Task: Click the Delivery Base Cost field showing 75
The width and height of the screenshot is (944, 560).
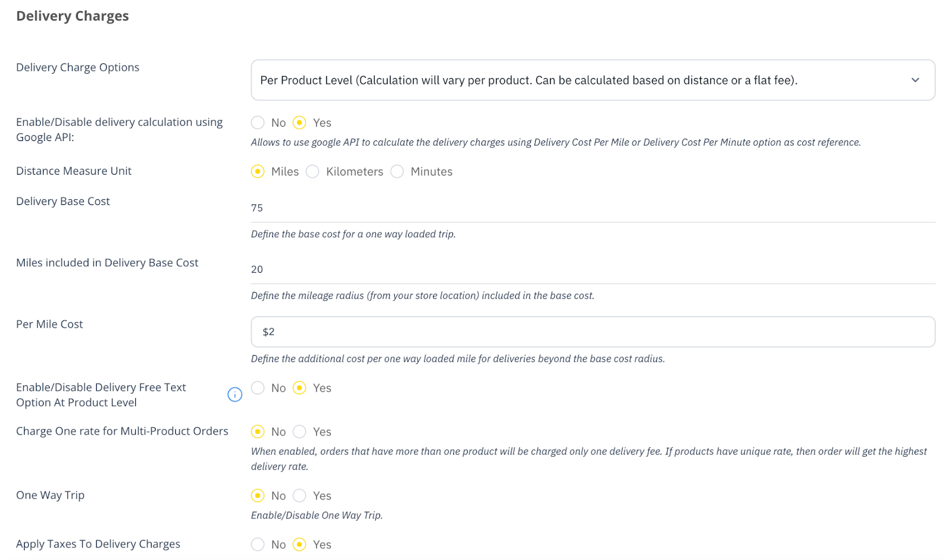Action: (x=592, y=208)
